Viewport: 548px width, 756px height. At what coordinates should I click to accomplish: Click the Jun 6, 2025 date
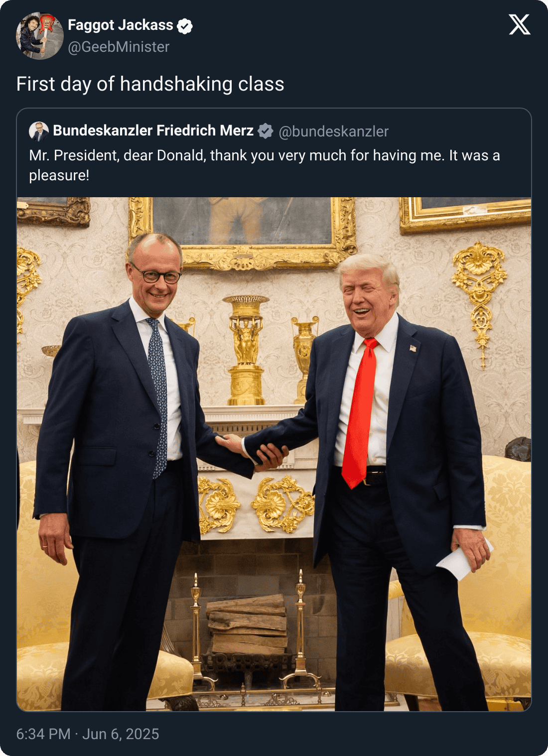[x=121, y=734]
